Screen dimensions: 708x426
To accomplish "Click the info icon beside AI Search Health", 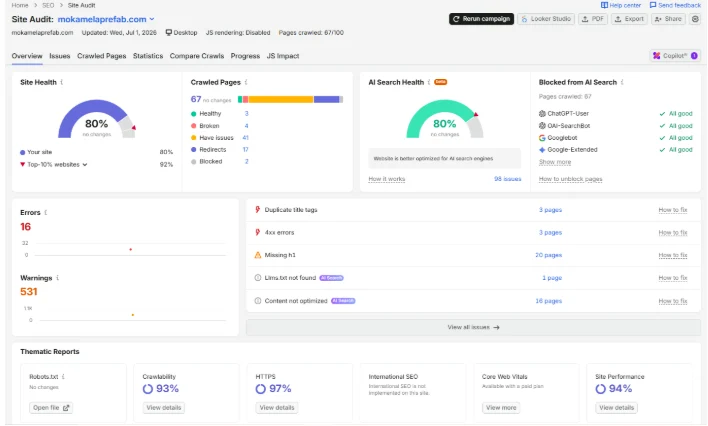I will click(429, 82).
